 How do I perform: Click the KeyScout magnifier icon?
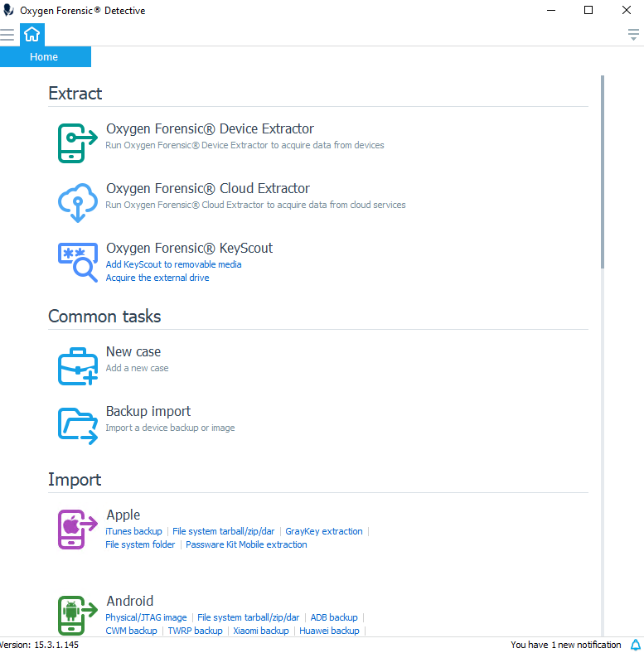click(77, 262)
